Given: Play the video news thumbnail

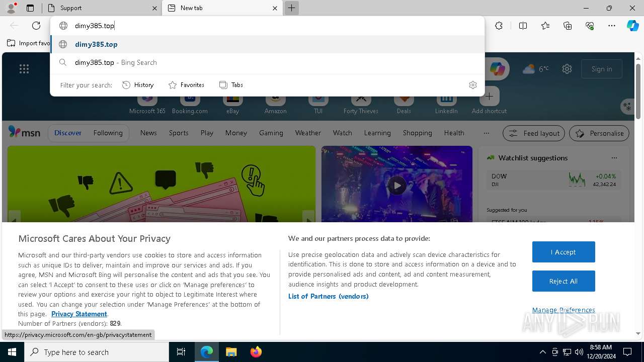Looking at the screenshot, I should tap(397, 186).
